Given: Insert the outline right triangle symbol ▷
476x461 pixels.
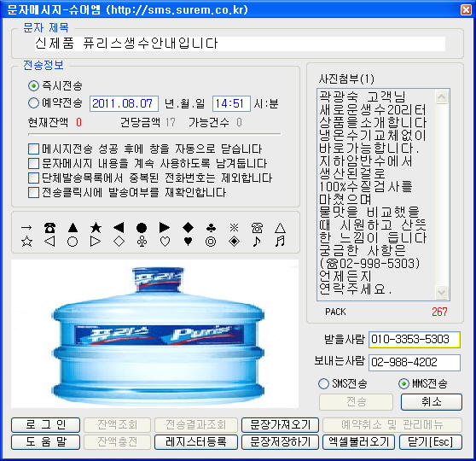Looking at the screenshot, I should tap(96, 242).
